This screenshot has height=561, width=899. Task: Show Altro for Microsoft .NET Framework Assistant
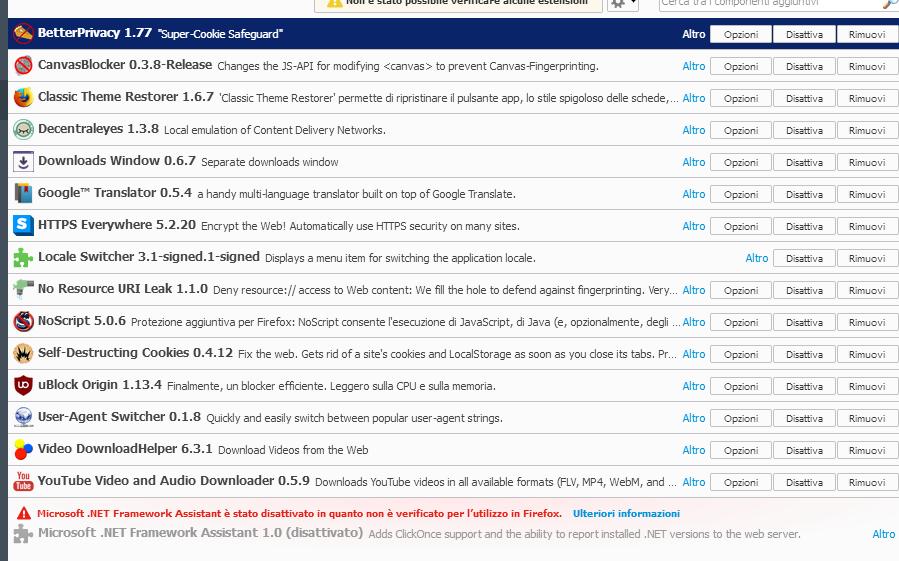[884, 534]
